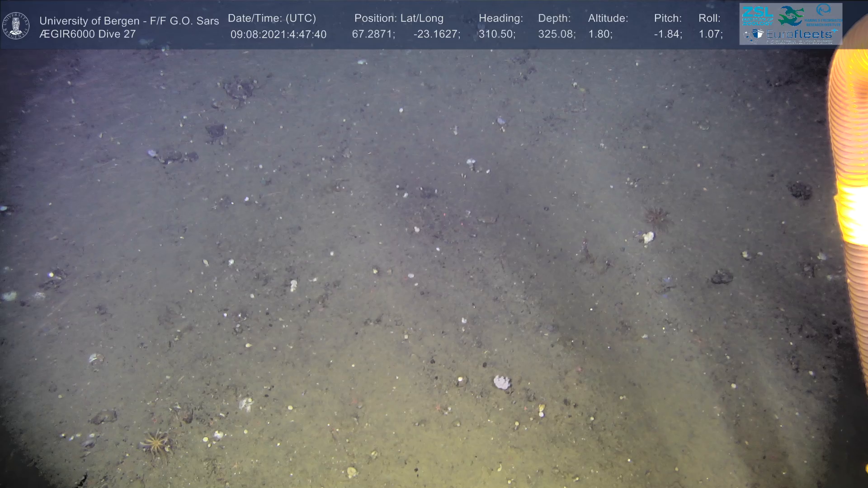This screenshot has width=868, height=488.
Task: Click the latitude value 67.2871
Action: pyautogui.click(x=373, y=34)
